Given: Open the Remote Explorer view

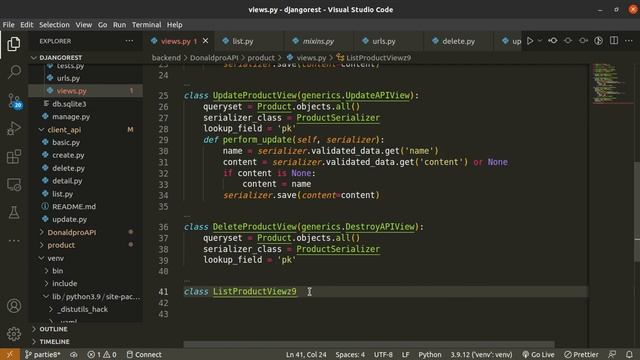Looking at the screenshot, I should tap(14, 184).
